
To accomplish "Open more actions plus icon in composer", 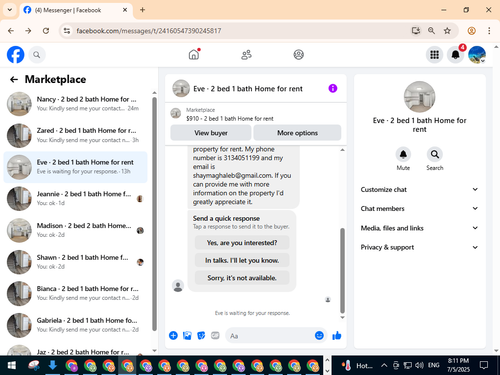I will pos(173,335).
